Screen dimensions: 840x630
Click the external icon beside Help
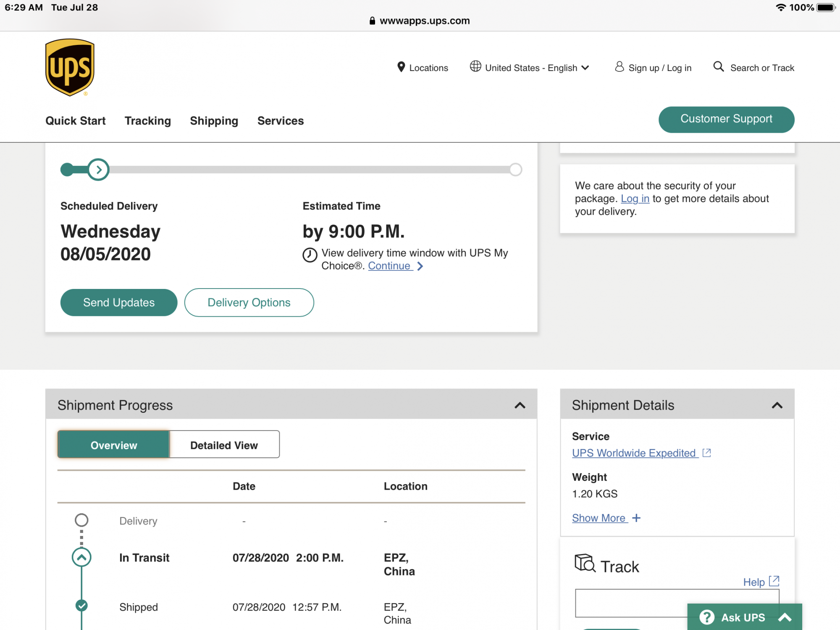click(x=774, y=581)
